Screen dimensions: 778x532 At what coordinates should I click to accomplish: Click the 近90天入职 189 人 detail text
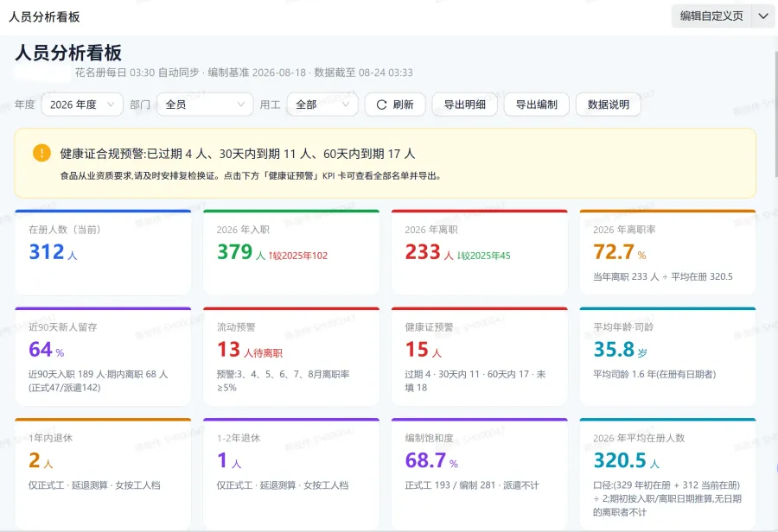[x=99, y=381]
